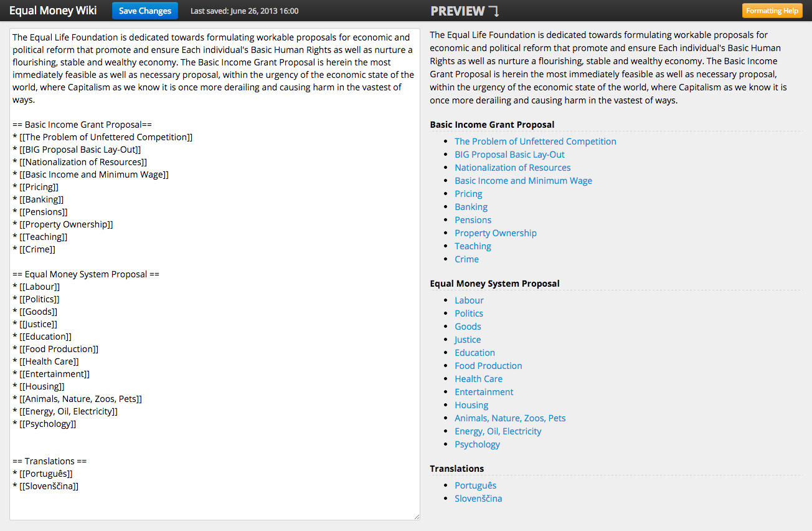
Task: Open the 'Property Ownership' article
Action: coord(496,232)
